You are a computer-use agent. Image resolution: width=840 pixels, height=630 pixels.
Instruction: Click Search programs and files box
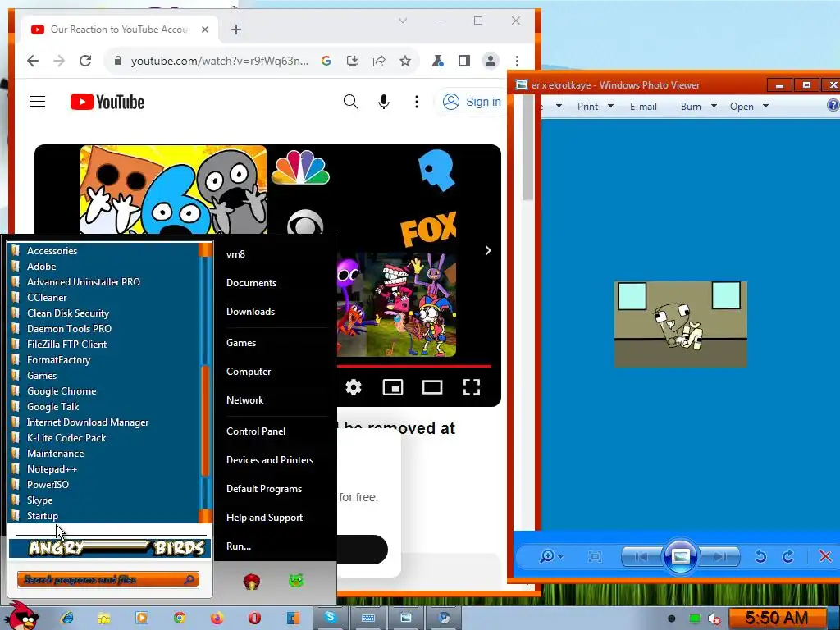(107, 579)
